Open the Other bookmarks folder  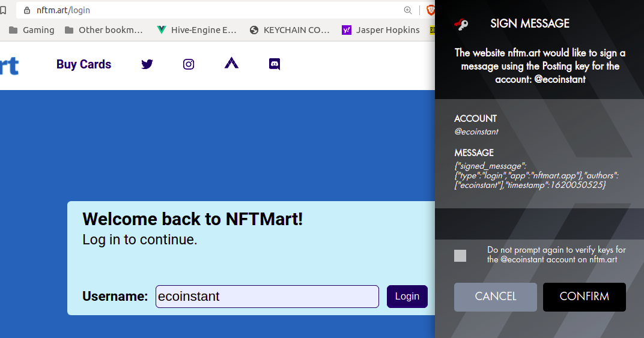pyautogui.click(x=104, y=30)
